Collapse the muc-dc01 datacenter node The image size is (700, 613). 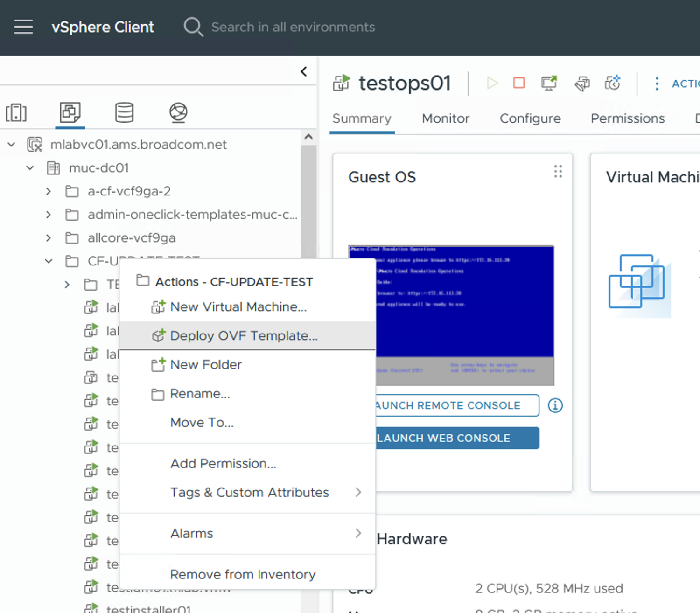pyautogui.click(x=30, y=168)
